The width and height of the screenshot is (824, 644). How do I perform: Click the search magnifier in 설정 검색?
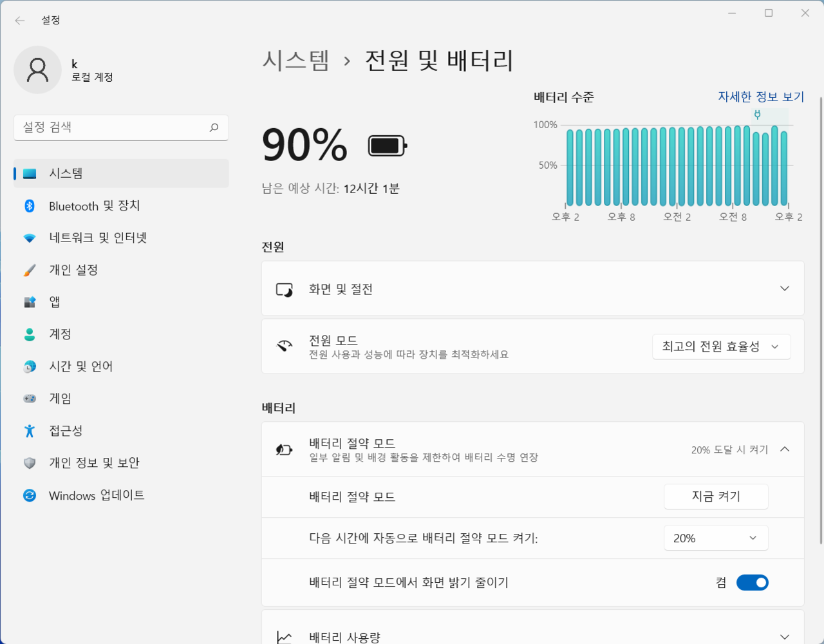click(x=213, y=128)
